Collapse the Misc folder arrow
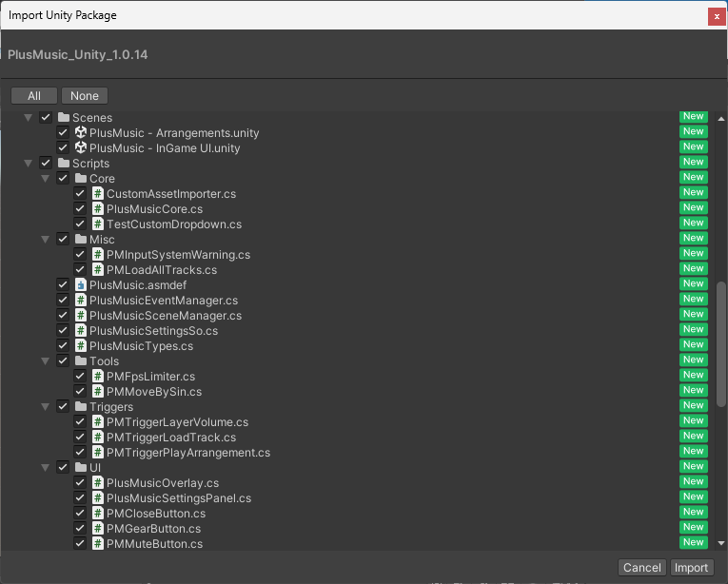This screenshot has height=584, width=728. [x=45, y=240]
